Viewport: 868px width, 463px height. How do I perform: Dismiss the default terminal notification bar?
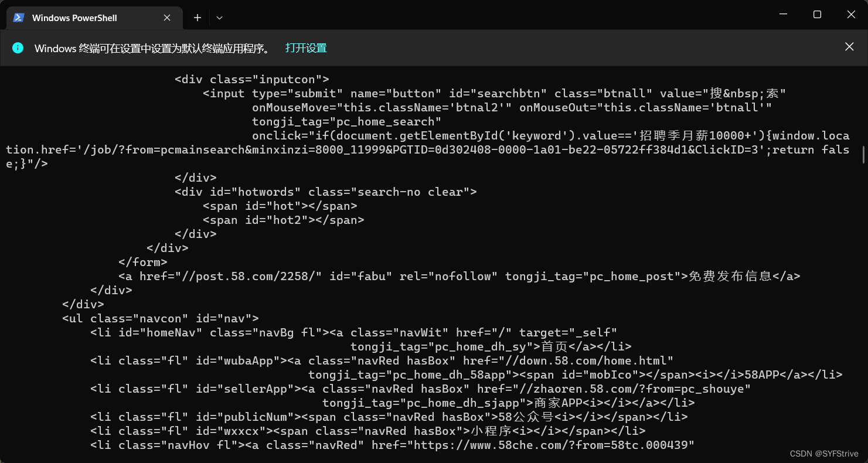[x=849, y=47]
